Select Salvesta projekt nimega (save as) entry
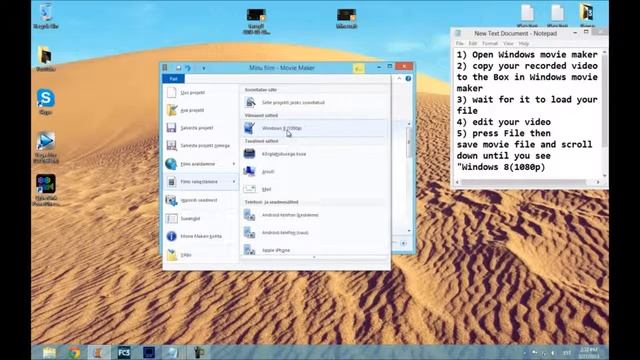This screenshot has width=640, height=360. 200,146
